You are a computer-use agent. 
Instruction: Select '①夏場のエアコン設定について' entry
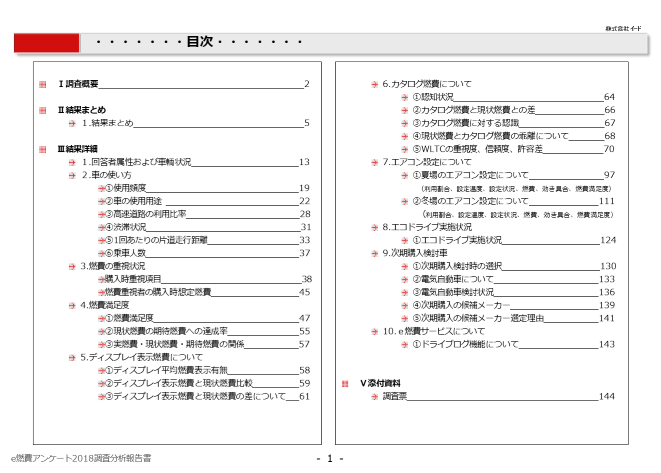click(470, 175)
